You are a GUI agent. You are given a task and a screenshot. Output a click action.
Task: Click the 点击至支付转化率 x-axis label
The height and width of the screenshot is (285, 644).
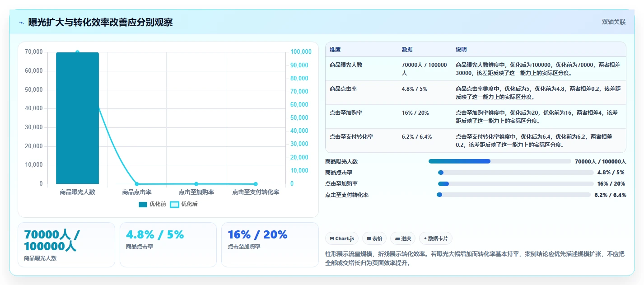click(256, 192)
